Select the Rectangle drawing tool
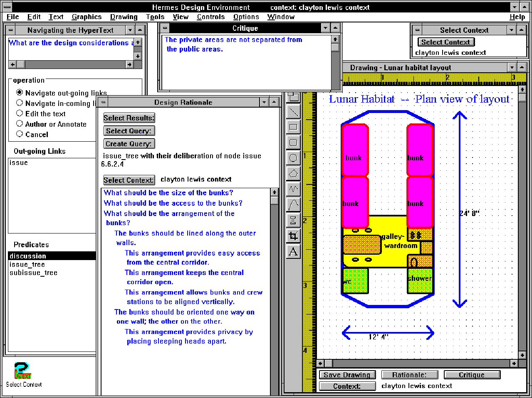Screen dimensions: 532x398 293,127
